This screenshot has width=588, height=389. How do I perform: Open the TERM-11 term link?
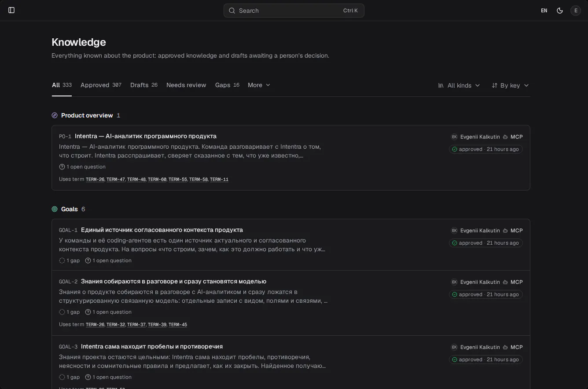coord(219,180)
